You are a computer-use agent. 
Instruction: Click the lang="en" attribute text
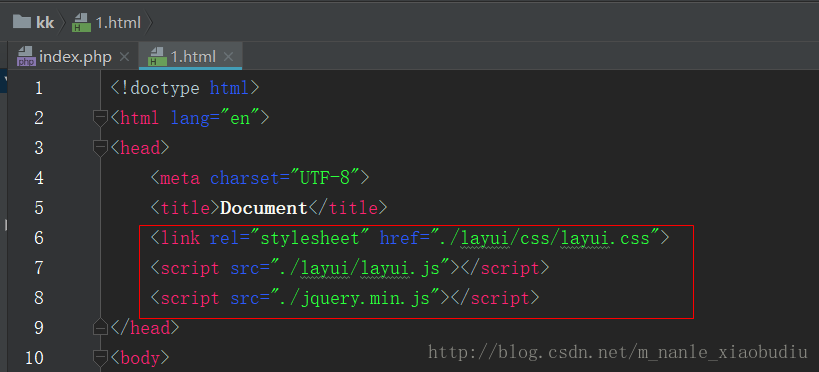(215, 118)
